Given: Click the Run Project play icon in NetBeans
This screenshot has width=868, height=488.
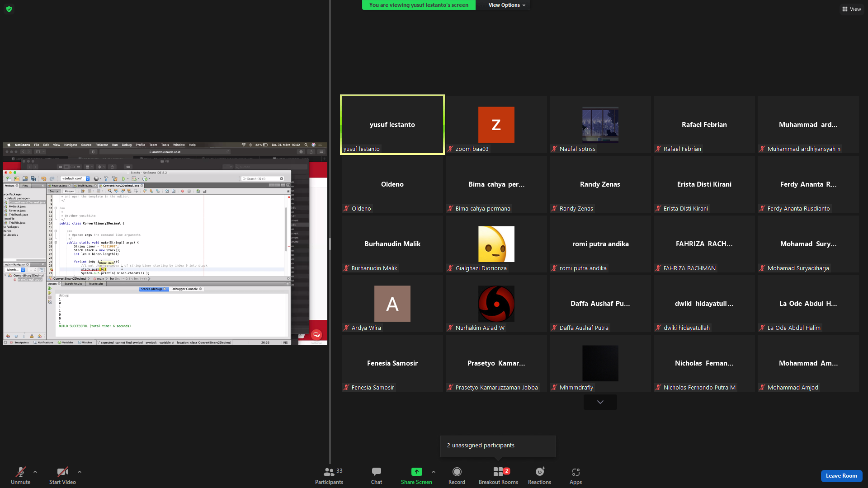Looking at the screenshot, I should pos(123,179).
